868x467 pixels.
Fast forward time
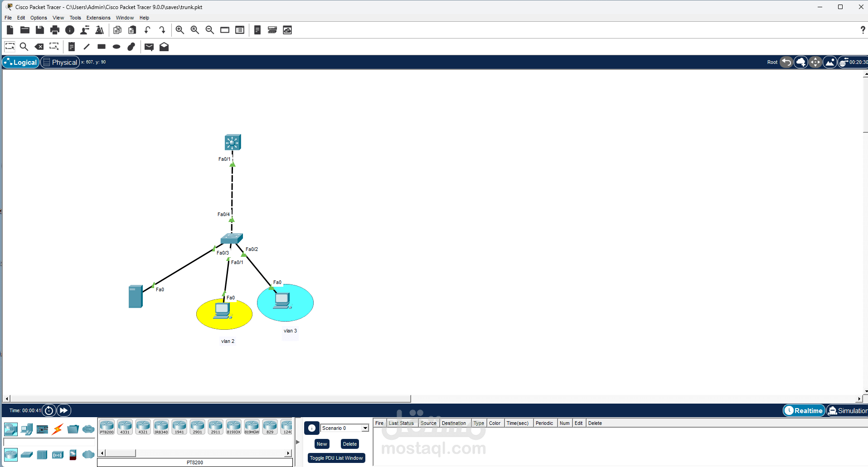coord(64,410)
